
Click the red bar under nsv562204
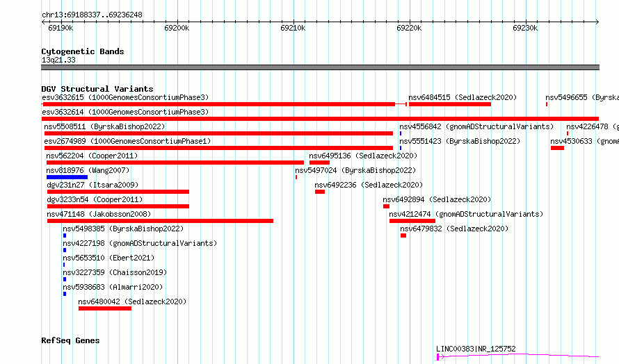click(x=175, y=163)
